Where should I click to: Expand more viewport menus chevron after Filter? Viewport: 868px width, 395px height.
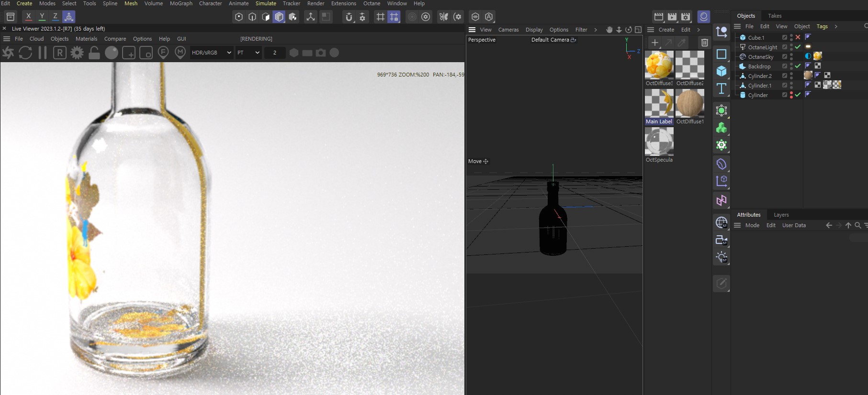point(596,30)
